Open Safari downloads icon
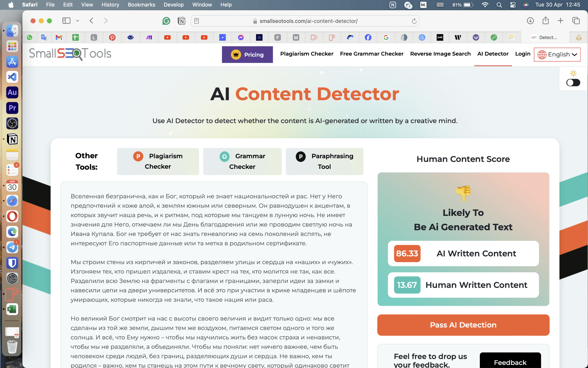 [530, 21]
